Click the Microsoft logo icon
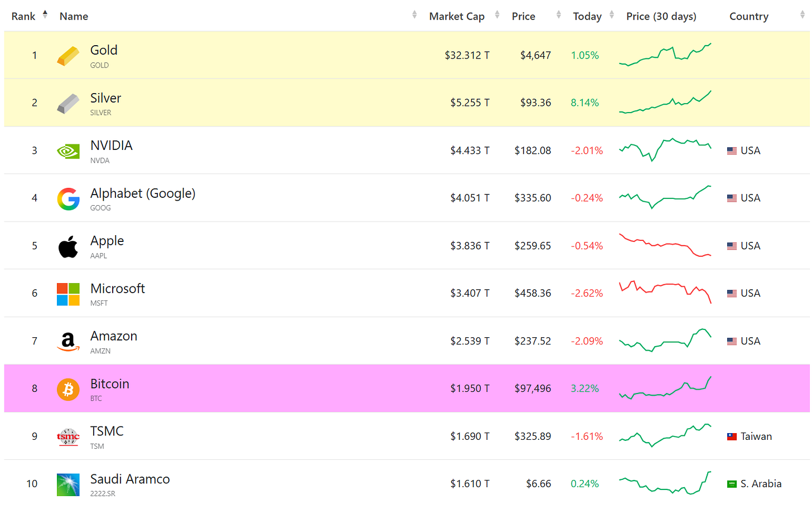This screenshot has height=505, width=812. click(68, 294)
